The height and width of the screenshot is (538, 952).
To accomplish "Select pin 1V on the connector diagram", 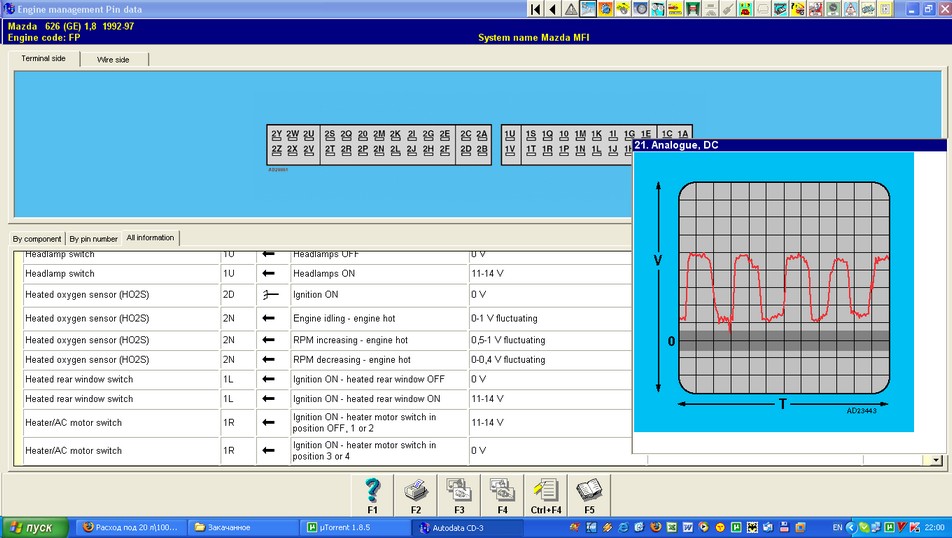I will click(x=510, y=149).
